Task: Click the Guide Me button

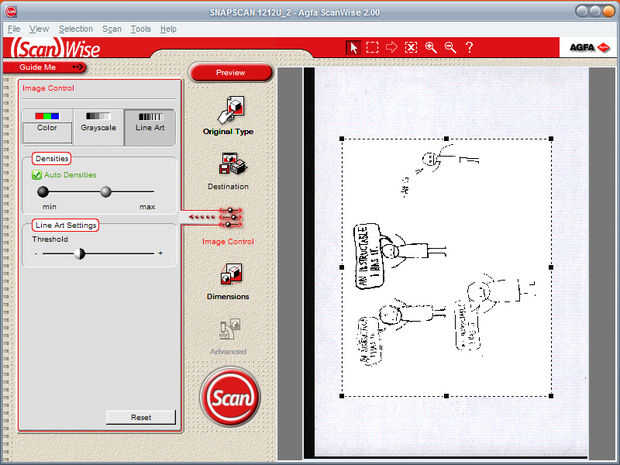Action: (x=44, y=67)
